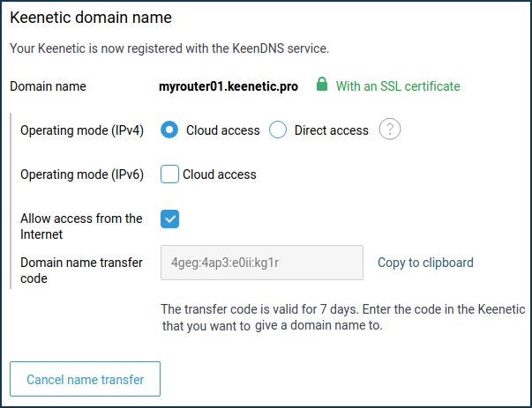The width and height of the screenshot is (532, 408).
Task: Enable the IPv6 Cloud access checkbox
Action: [x=169, y=174]
